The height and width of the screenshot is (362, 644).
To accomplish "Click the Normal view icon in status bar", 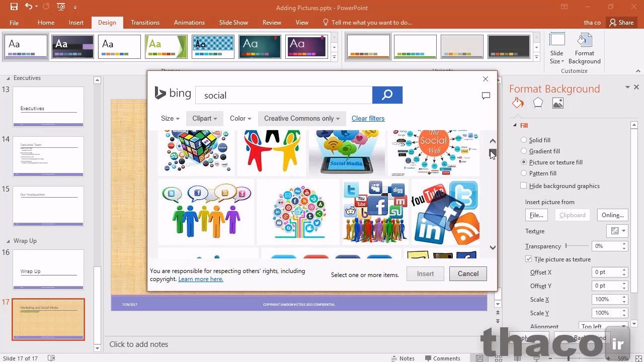I will (479, 358).
